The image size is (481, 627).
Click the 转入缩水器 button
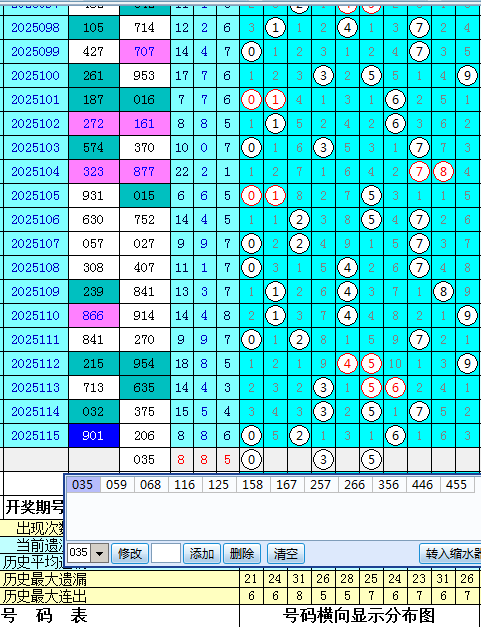pos(450,554)
